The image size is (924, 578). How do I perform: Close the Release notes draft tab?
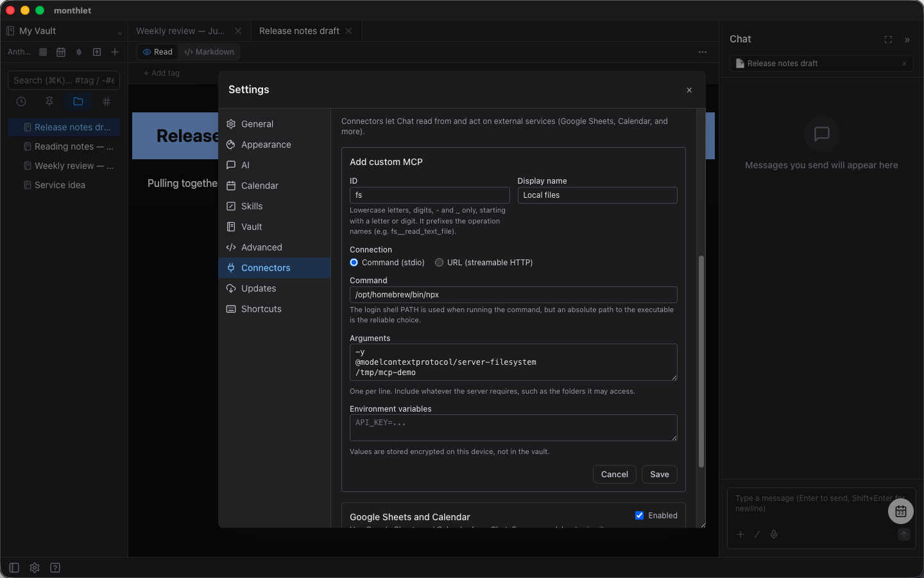[x=348, y=31]
